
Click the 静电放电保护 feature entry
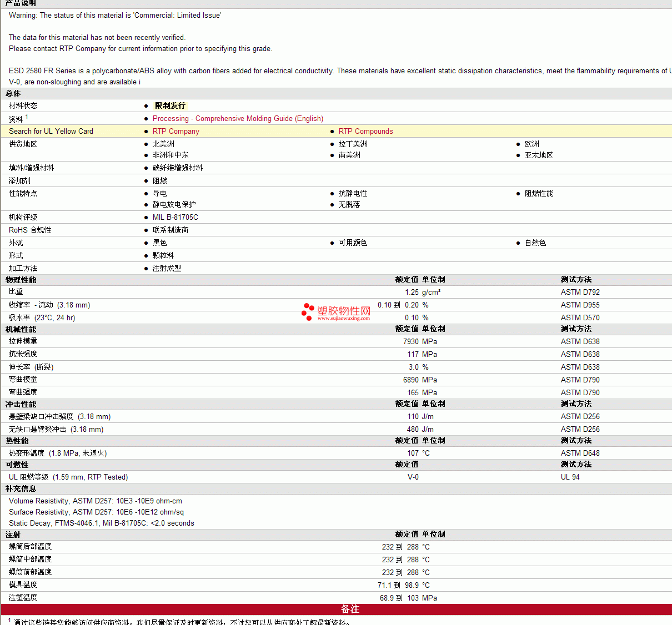pyautogui.click(x=174, y=204)
